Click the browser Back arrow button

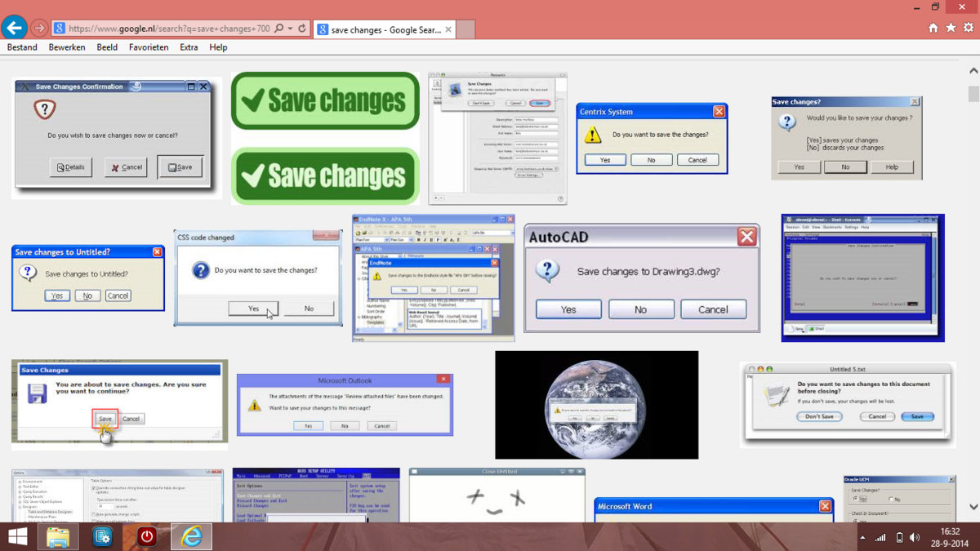[x=13, y=28]
